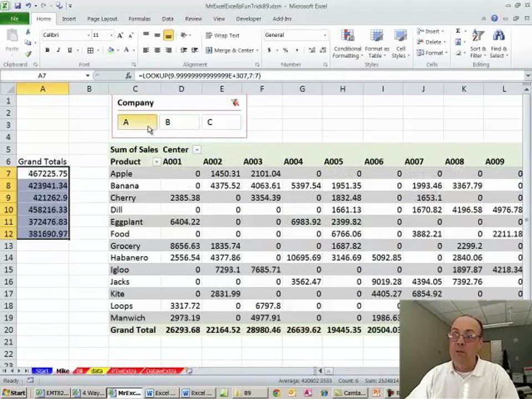The height and width of the screenshot is (399, 532).
Task: Switch to the Insert ribbon tab
Action: pos(69,19)
